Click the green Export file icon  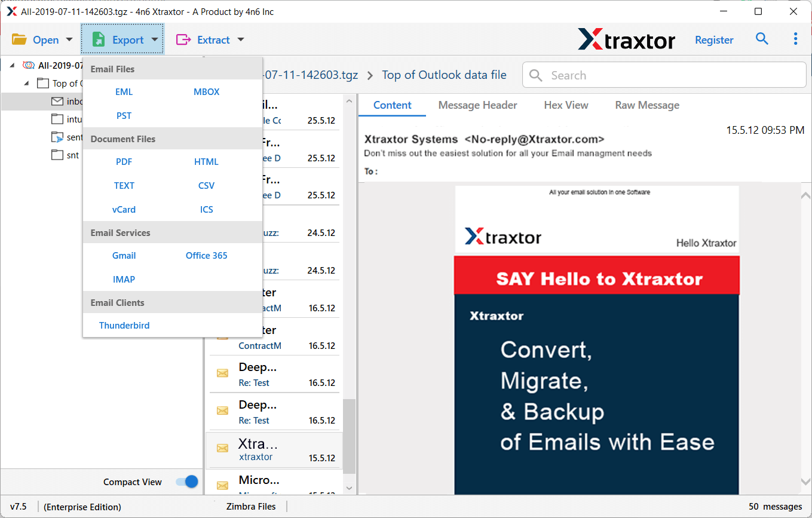99,39
